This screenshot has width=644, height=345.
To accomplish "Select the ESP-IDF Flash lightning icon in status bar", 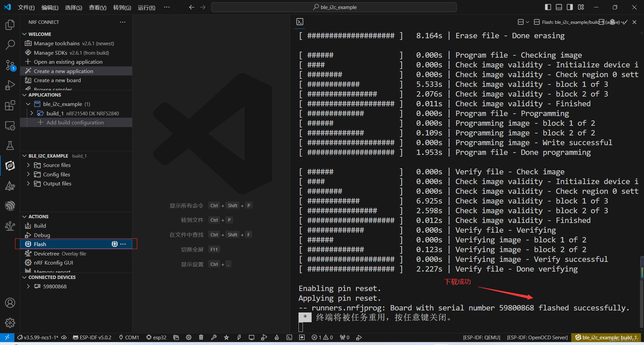I will pos(239,338).
